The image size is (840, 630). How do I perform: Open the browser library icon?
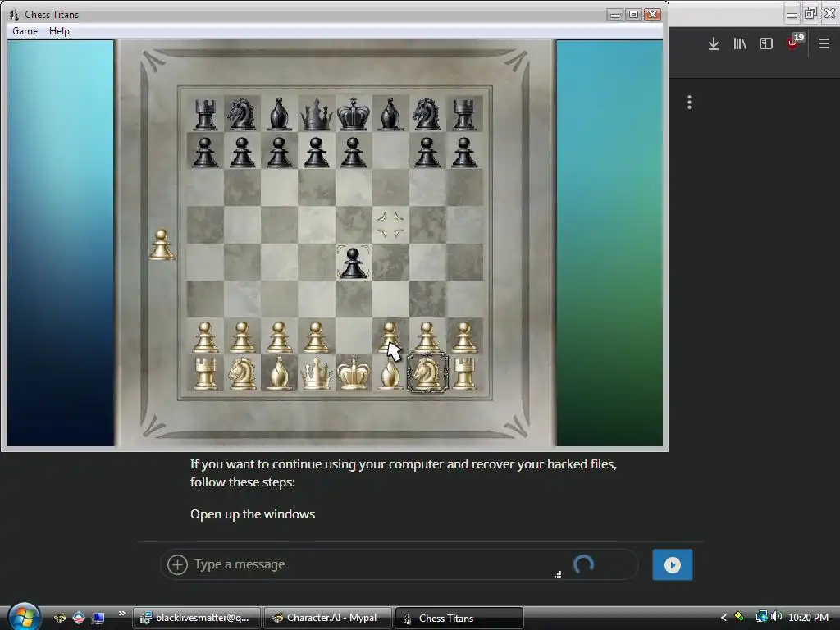(740, 43)
